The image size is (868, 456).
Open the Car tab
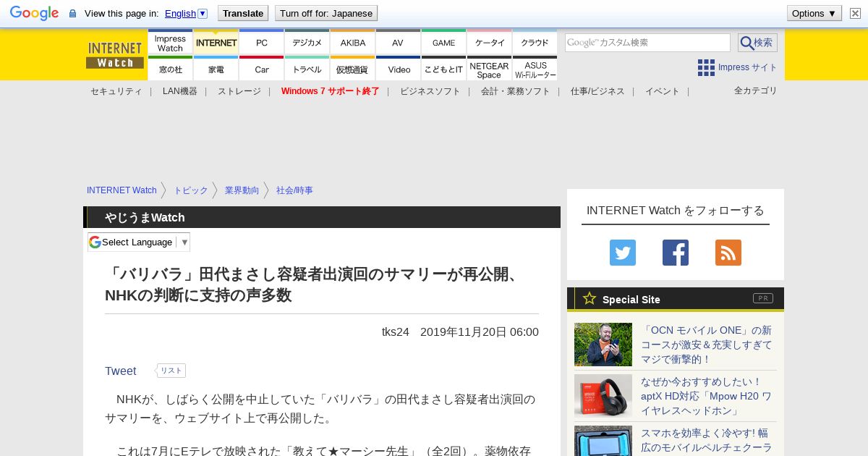[261, 69]
